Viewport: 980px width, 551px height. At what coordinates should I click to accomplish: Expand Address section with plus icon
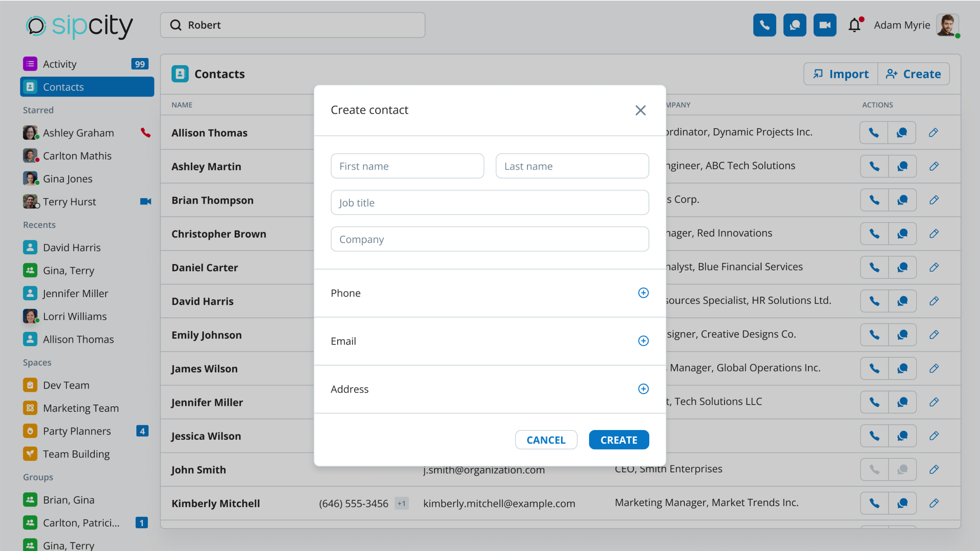[643, 389]
